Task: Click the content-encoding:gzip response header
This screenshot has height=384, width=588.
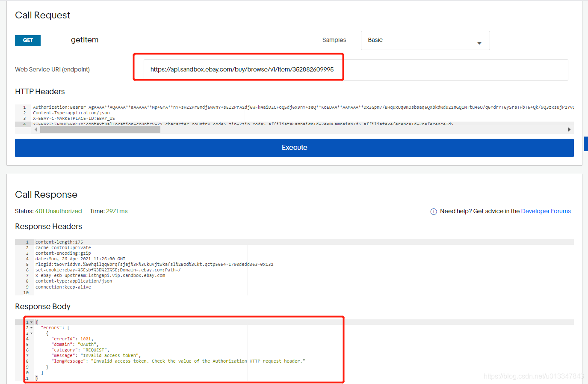Action: click(63, 253)
